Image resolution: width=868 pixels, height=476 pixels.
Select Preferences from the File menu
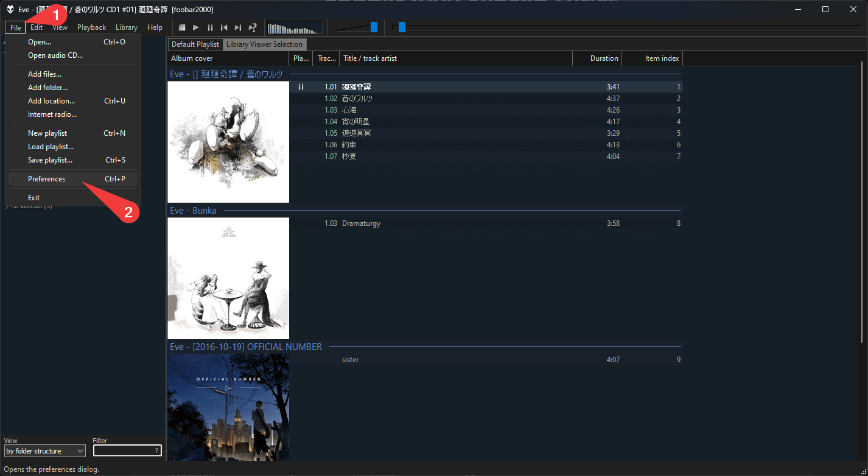[x=46, y=179]
